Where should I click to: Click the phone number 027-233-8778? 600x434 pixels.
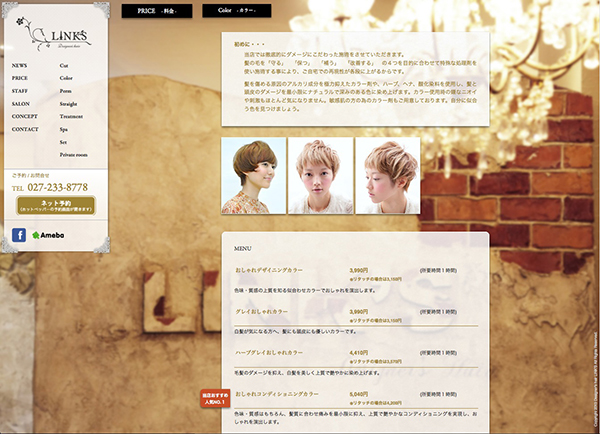click(x=58, y=187)
